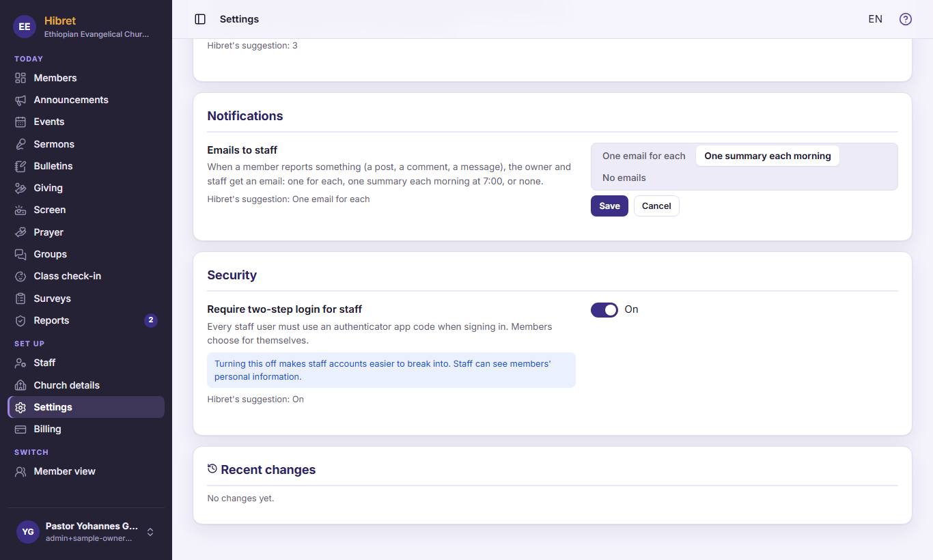Click the Prayer icon in sidebar

point(20,232)
